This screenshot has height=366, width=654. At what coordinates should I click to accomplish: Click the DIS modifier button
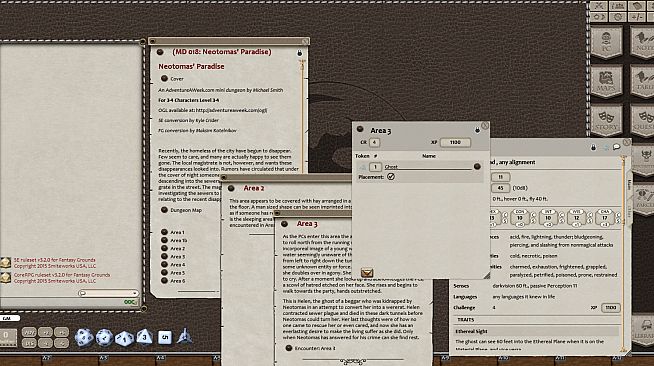coord(29,343)
